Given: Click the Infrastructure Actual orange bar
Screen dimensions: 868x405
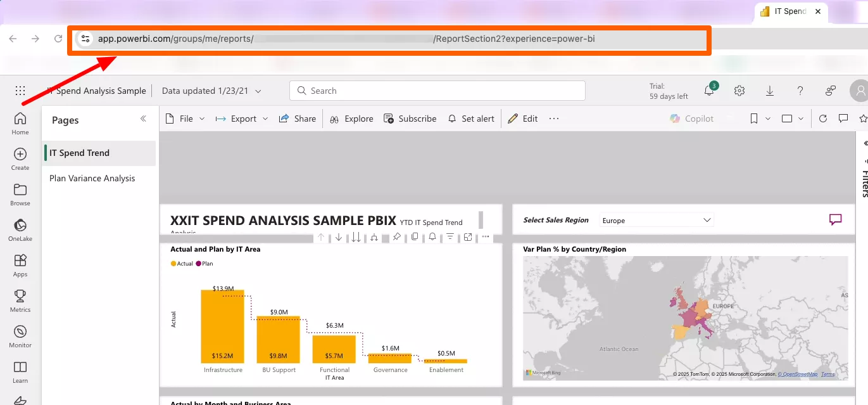Looking at the screenshot, I should 222,330.
